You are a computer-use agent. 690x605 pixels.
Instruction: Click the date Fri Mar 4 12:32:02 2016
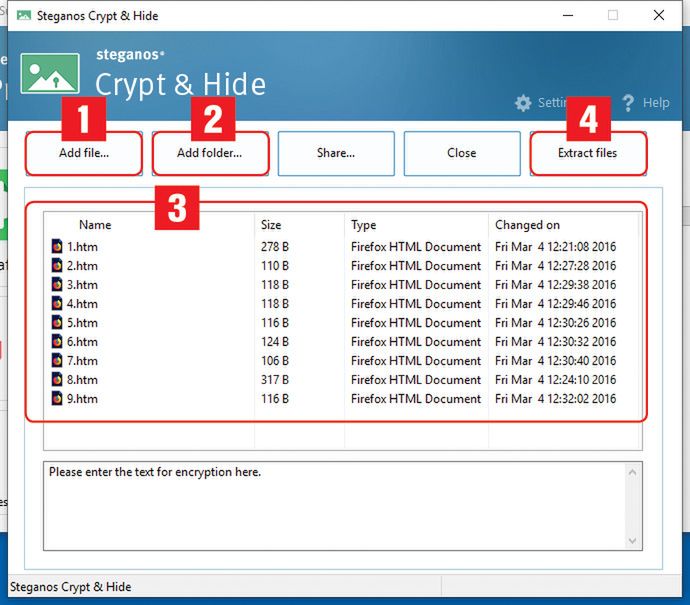(x=555, y=399)
